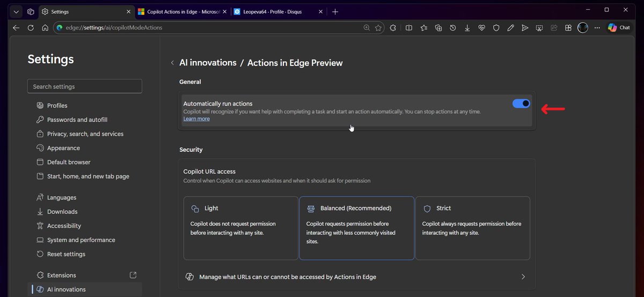Image resolution: width=644 pixels, height=297 pixels.
Task: Click the Edge logo in address bar
Action: click(60, 28)
